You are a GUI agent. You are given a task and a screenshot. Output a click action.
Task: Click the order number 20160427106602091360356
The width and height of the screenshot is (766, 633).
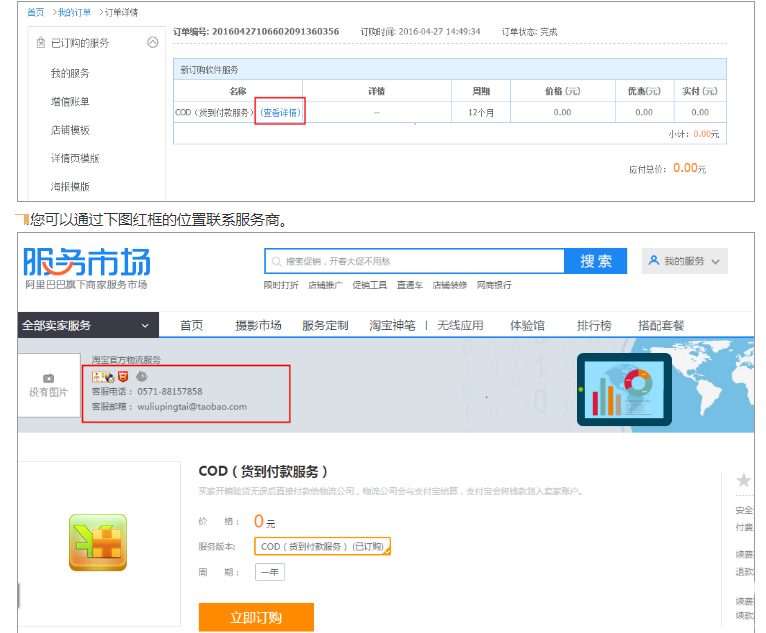click(276, 31)
